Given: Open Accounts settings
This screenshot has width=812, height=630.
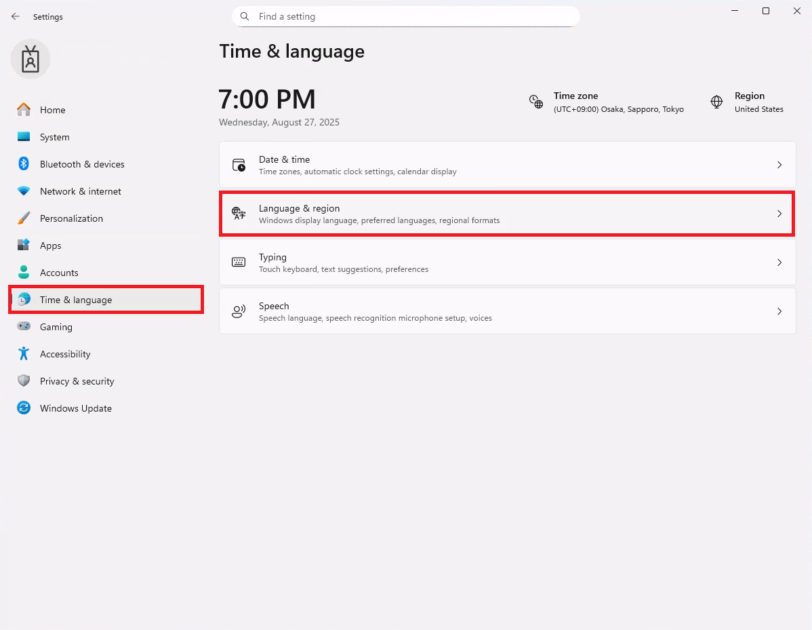Looking at the screenshot, I should pyautogui.click(x=106, y=272).
